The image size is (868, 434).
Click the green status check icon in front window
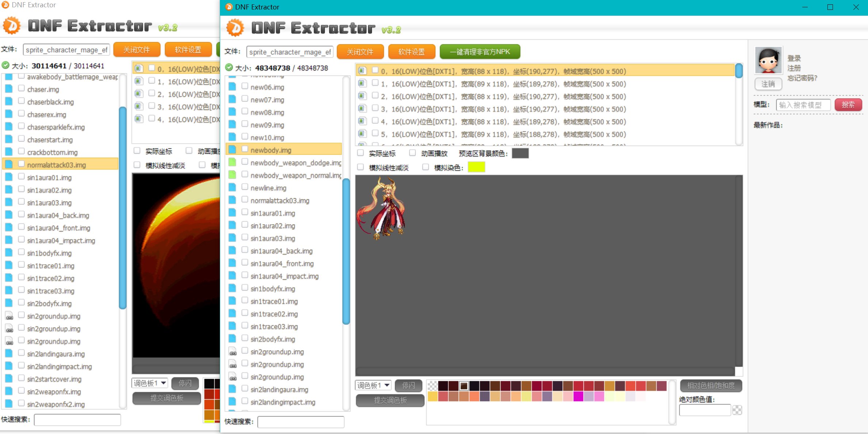[229, 68]
